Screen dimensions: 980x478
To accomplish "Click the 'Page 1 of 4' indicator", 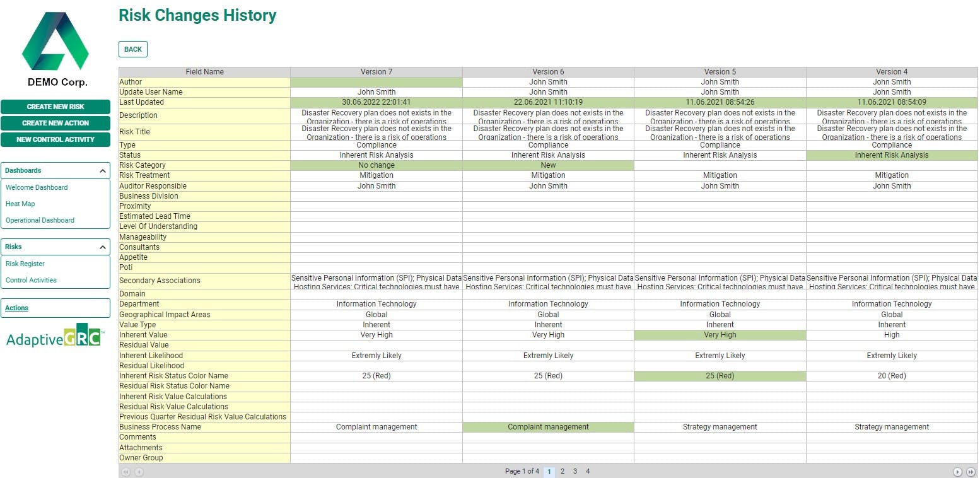I will pyautogui.click(x=522, y=472).
